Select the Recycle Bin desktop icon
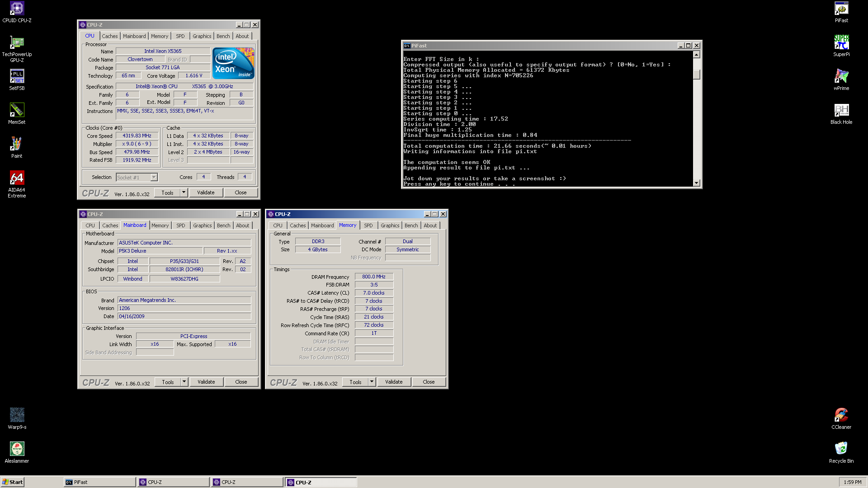 [841, 453]
